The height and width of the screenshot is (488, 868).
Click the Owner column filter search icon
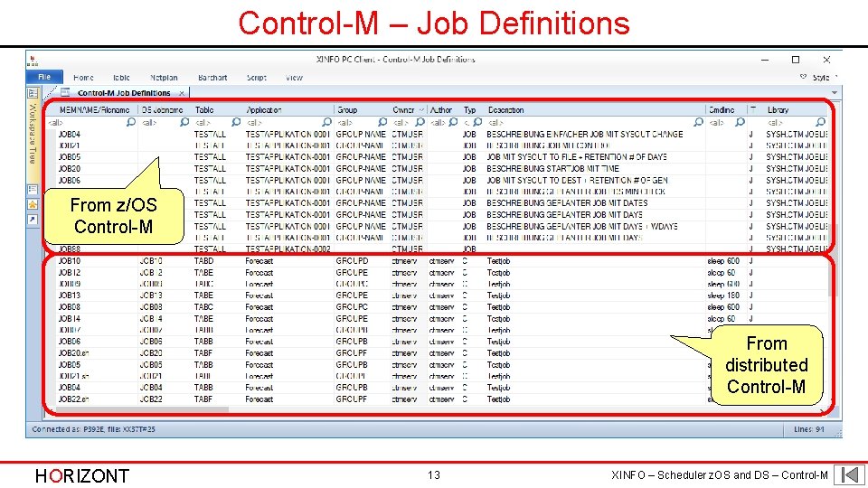point(420,122)
